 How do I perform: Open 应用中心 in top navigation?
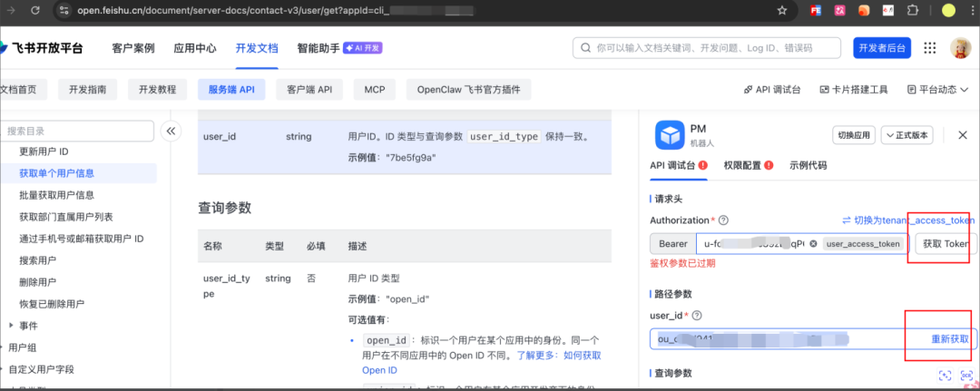click(x=195, y=48)
